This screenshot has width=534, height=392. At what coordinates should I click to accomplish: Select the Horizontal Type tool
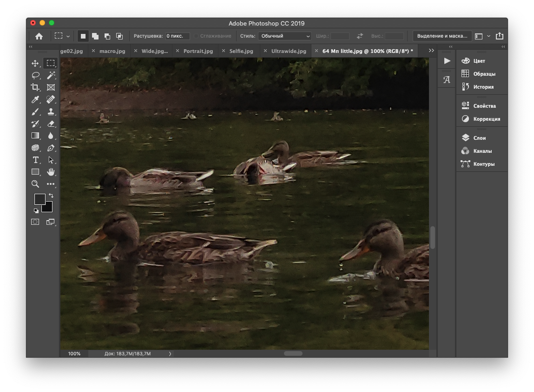click(x=35, y=160)
